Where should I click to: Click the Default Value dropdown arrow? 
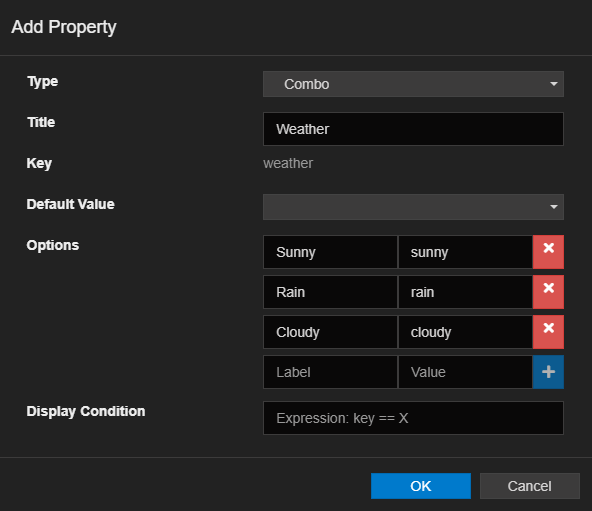[553, 207]
